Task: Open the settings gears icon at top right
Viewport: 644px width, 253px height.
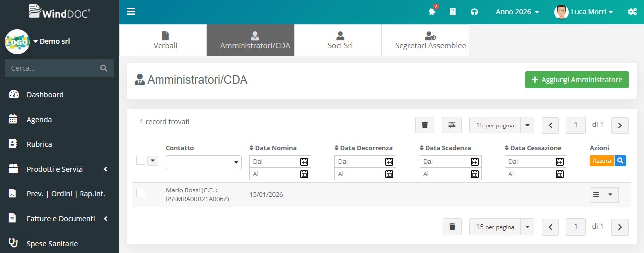Action: pos(632,12)
